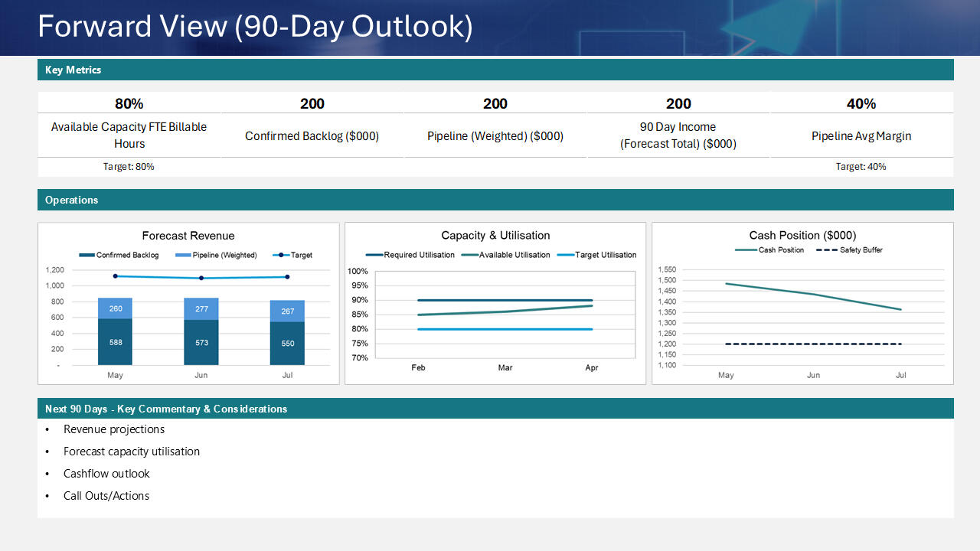Viewport: 980px width, 551px height.
Task: Click the Capacity & Utilisation chart title
Action: [495, 236]
